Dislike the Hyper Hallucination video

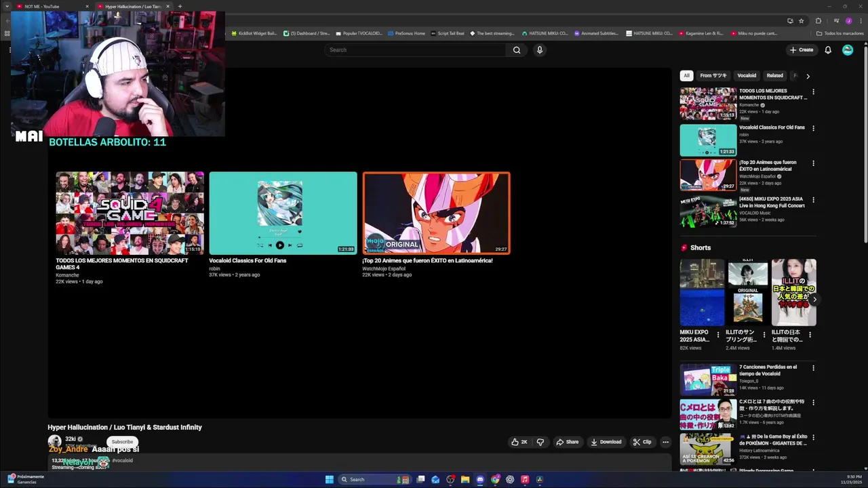[540, 442]
